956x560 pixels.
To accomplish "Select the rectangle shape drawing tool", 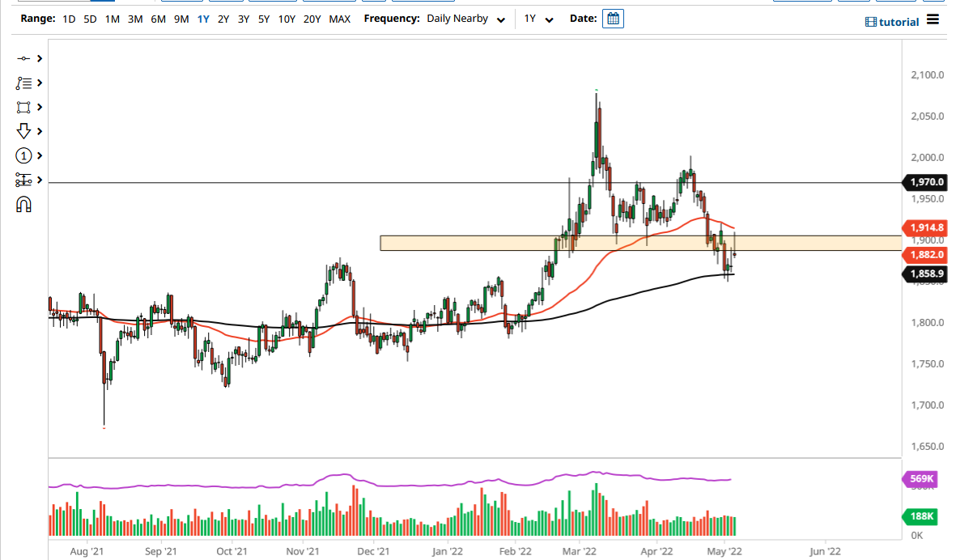I will [x=23, y=107].
